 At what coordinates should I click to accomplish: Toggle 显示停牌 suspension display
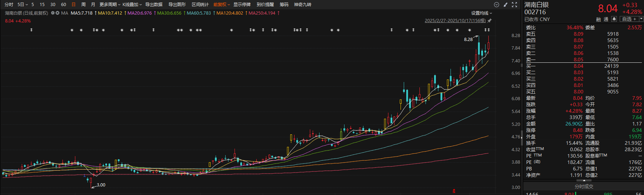(x=242, y=5)
